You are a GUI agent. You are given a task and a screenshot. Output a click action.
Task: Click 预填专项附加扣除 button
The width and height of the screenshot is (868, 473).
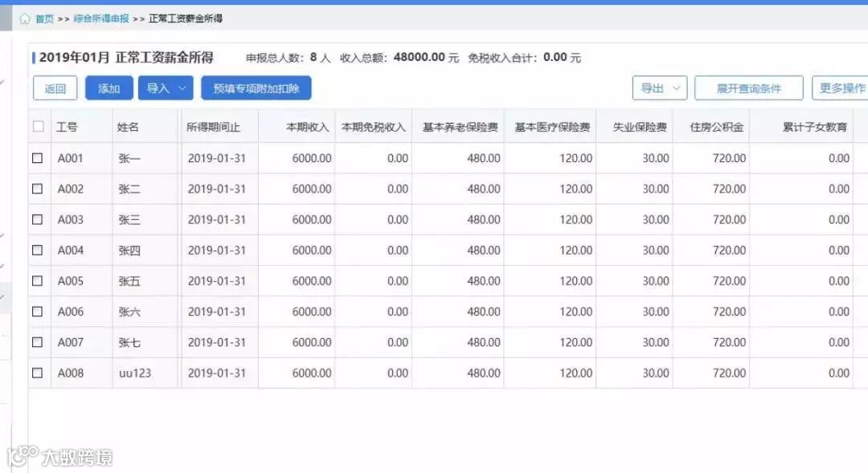click(256, 88)
